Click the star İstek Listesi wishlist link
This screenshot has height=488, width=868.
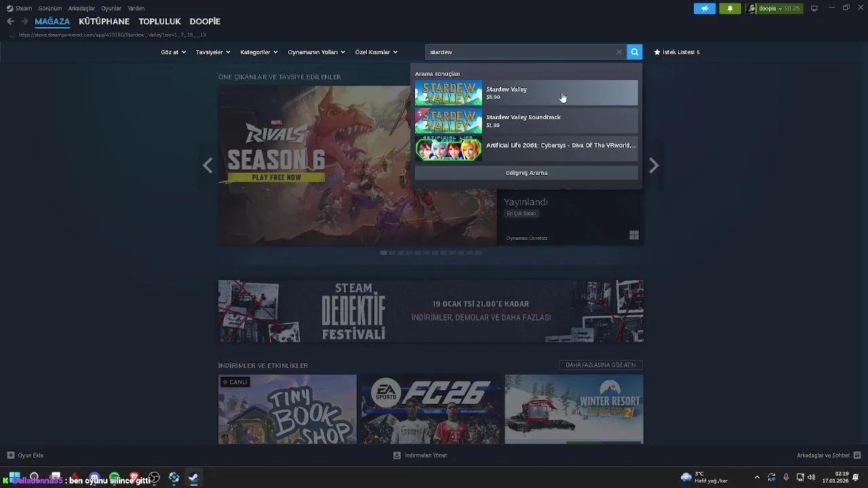point(677,52)
